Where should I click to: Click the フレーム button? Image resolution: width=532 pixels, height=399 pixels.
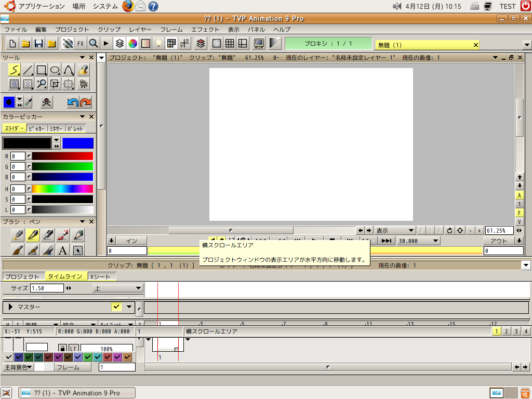coord(73,367)
